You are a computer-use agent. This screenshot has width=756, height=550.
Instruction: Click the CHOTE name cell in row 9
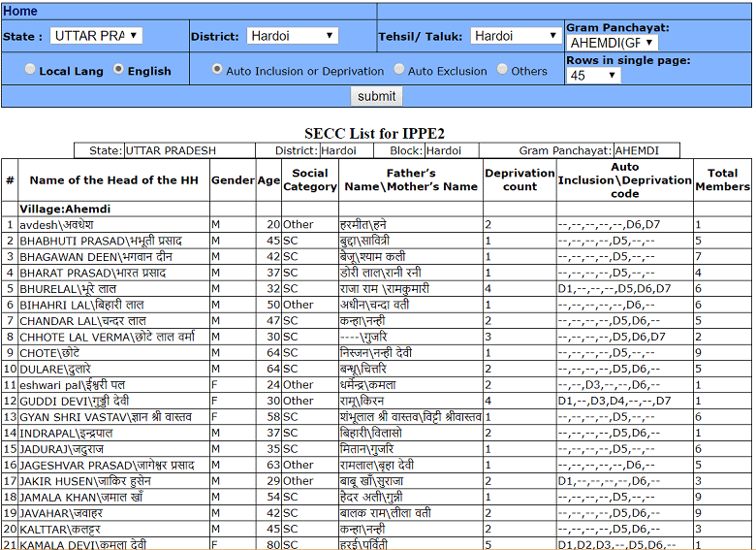[113, 353]
